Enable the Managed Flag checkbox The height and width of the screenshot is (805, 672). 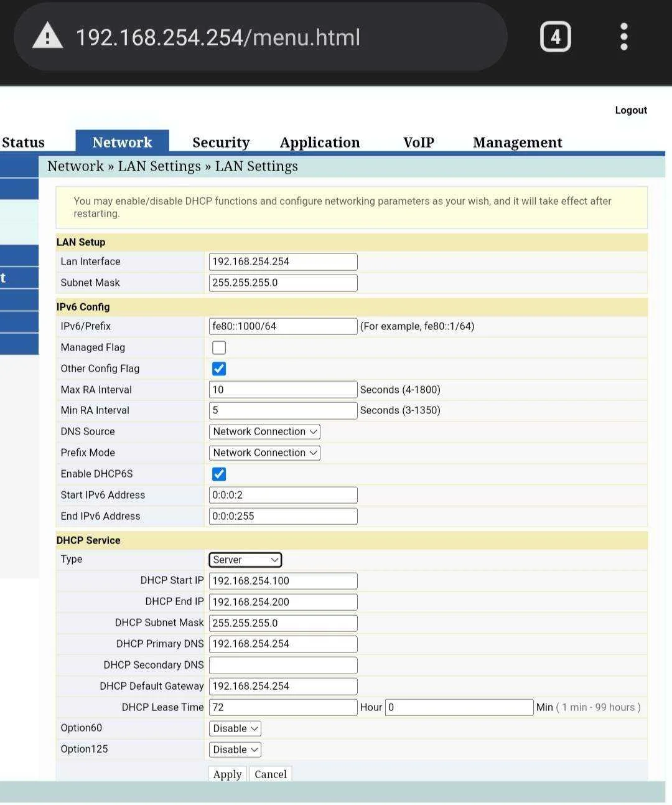coord(219,347)
